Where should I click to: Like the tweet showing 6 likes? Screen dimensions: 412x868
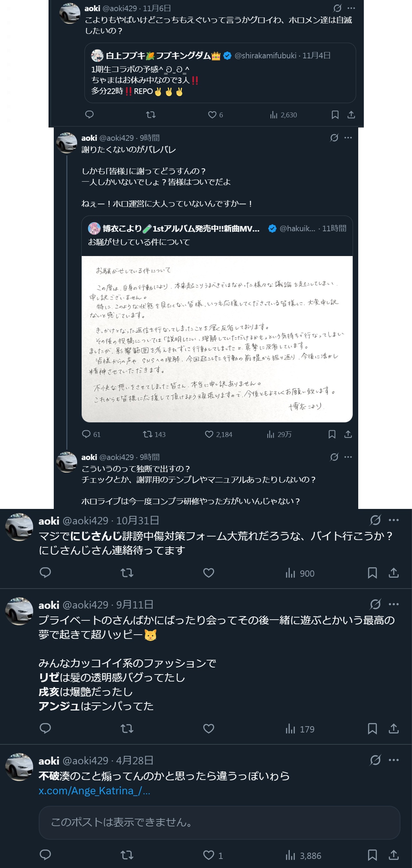(212, 115)
